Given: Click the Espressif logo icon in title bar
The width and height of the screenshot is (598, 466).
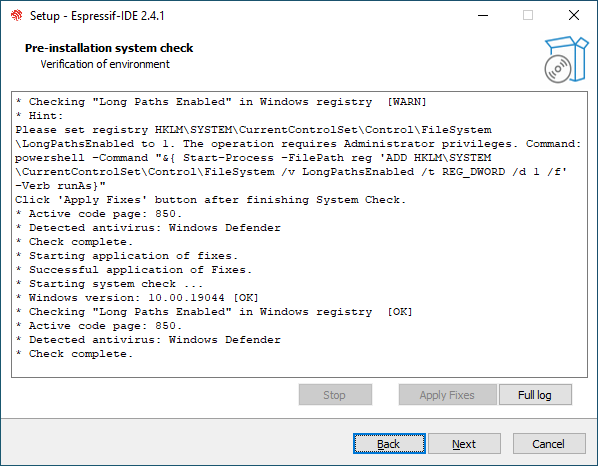Looking at the screenshot, I should pos(16,16).
